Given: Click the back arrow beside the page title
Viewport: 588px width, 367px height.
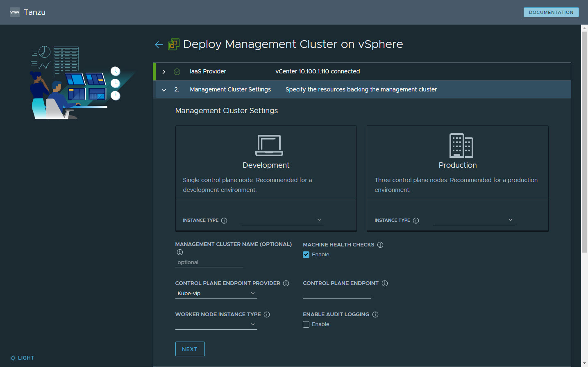Looking at the screenshot, I should coord(159,45).
